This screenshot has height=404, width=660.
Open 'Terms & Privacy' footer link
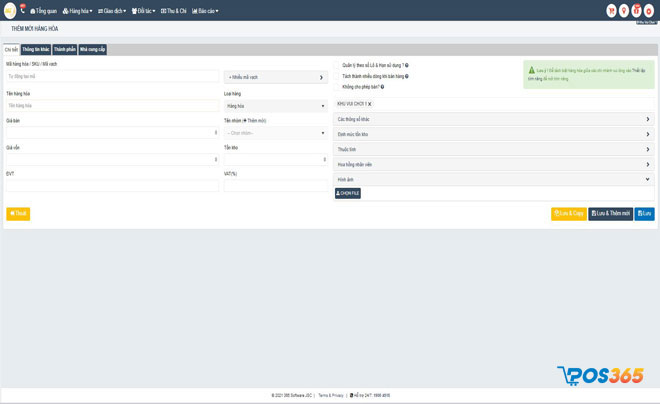331,396
